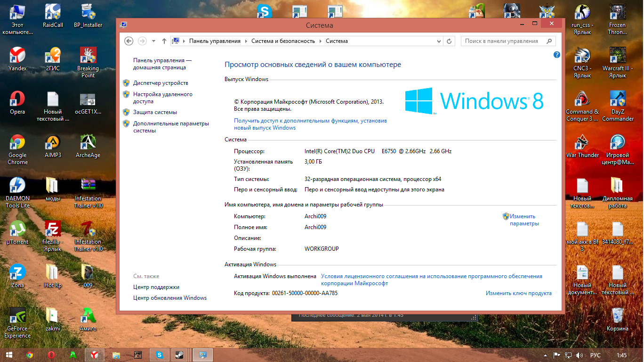
Task: Open the µTorrent desktop icon
Action: [17, 232]
